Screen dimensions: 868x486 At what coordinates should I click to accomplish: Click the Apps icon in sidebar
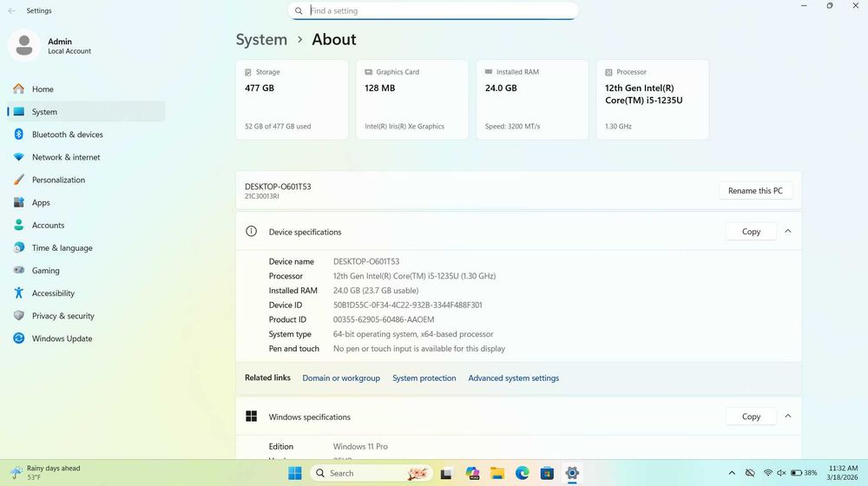click(19, 202)
